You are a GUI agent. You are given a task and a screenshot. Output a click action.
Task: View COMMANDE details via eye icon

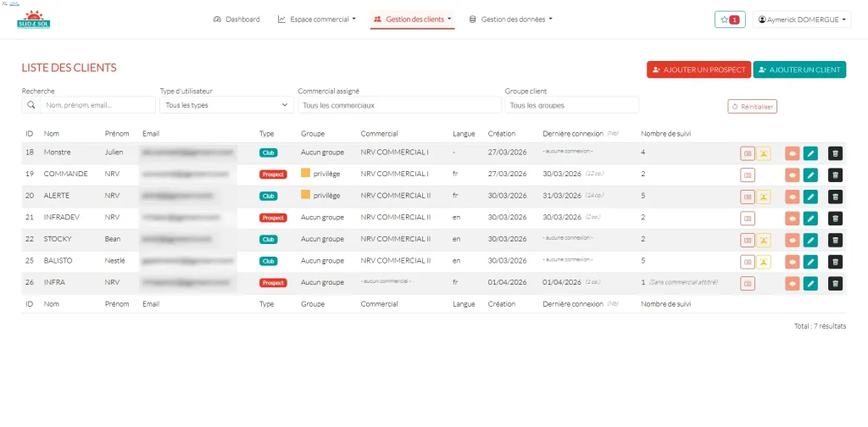[x=793, y=175]
